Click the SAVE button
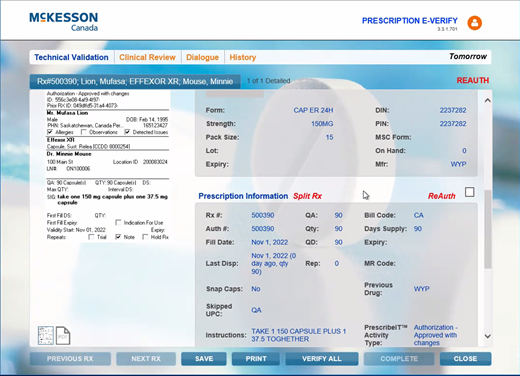This screenshot has width=520, height=376. tap(204, 359)
